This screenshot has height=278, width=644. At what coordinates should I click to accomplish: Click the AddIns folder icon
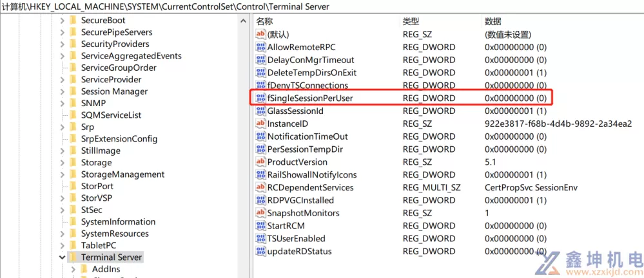click(84, 269)
